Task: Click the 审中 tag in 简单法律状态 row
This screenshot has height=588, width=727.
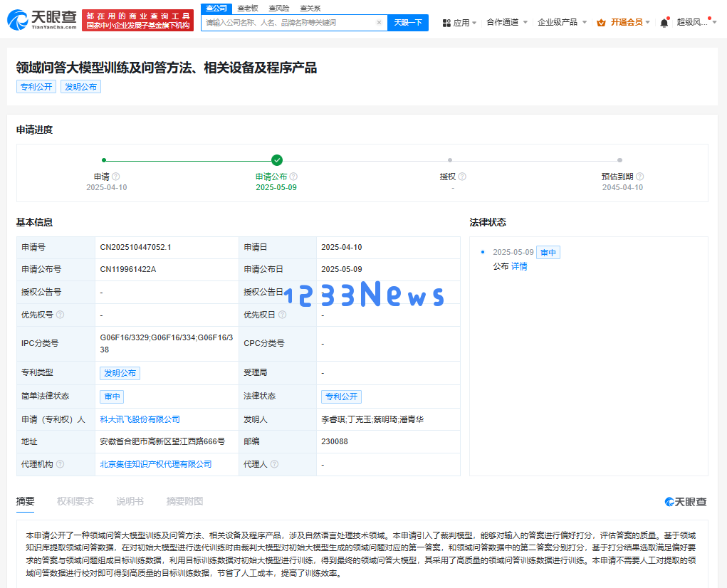Action: point(112,397)
